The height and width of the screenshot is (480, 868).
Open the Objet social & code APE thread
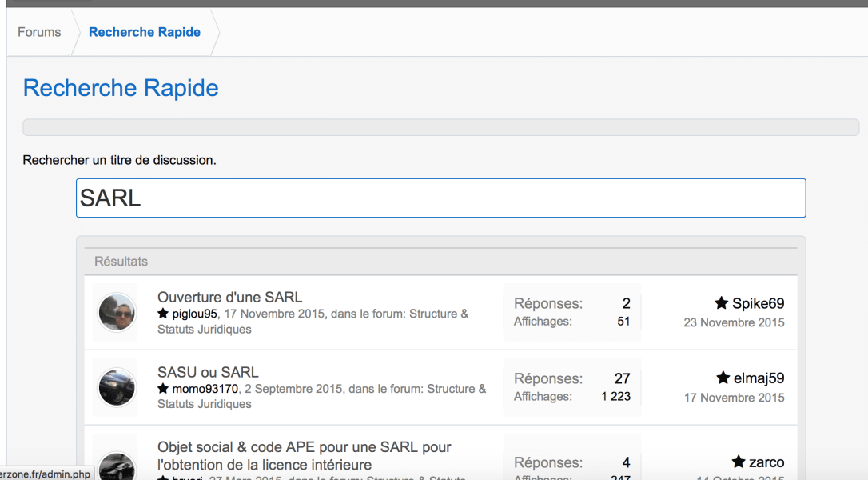pos(304,456)
